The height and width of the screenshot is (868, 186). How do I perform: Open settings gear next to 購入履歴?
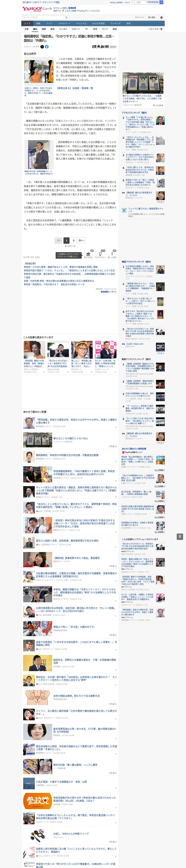[x=161, y=17]
